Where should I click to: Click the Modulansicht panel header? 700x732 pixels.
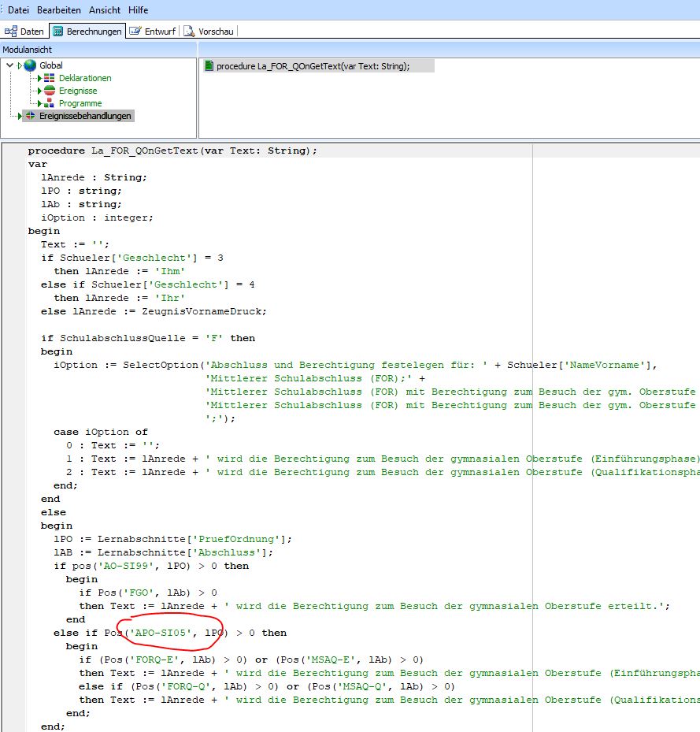[x=98, y=50]
